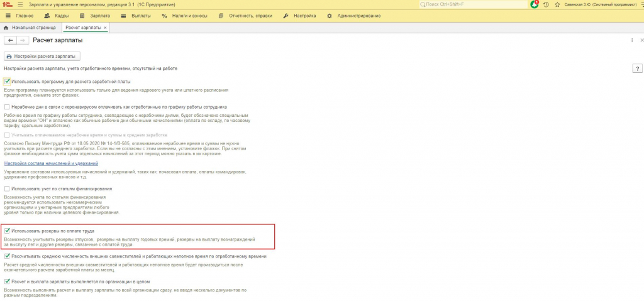Uncheck Использовать резервы по оплате труда
This screenshot has height=301, width=644.
pos(6,231)
